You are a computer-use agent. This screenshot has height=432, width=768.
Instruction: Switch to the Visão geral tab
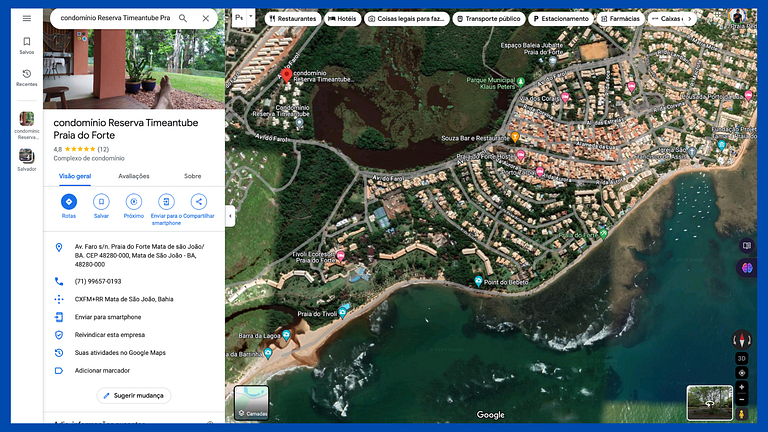click(75, 176)
